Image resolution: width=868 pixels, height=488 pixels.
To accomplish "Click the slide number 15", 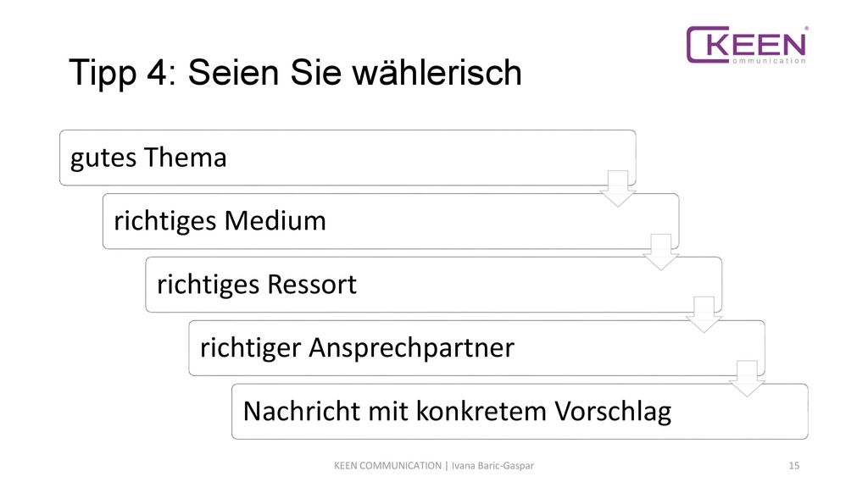I will tap(793, 466).
